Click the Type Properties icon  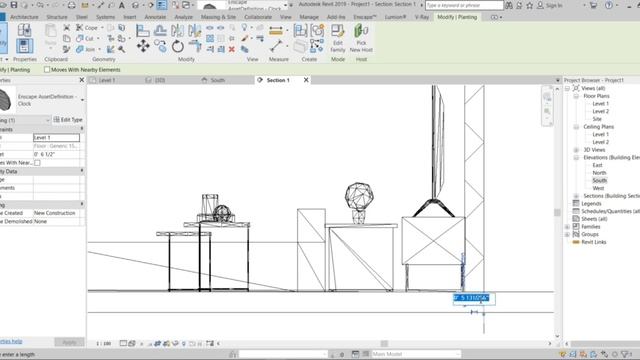(x=24, y=30)
